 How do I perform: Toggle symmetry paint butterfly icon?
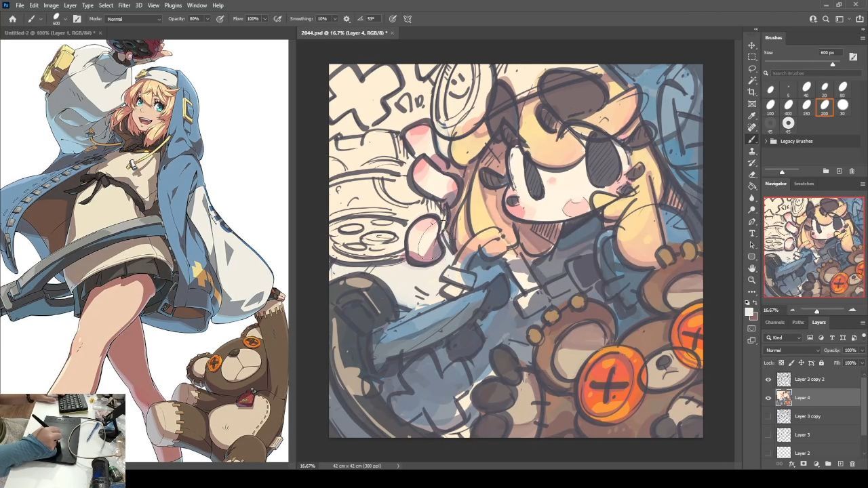tap(408, 19)
